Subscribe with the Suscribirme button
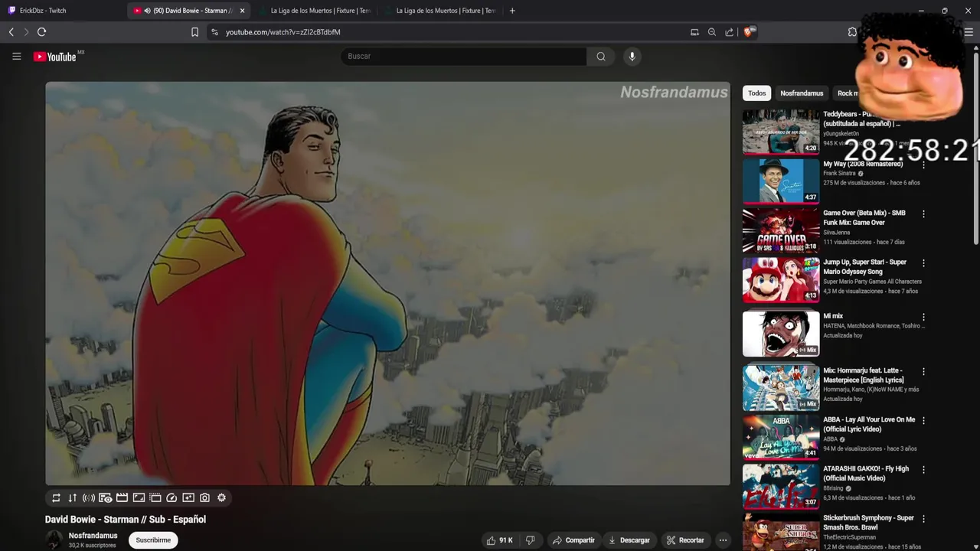 pyautogui.click(x=153, y=540)
